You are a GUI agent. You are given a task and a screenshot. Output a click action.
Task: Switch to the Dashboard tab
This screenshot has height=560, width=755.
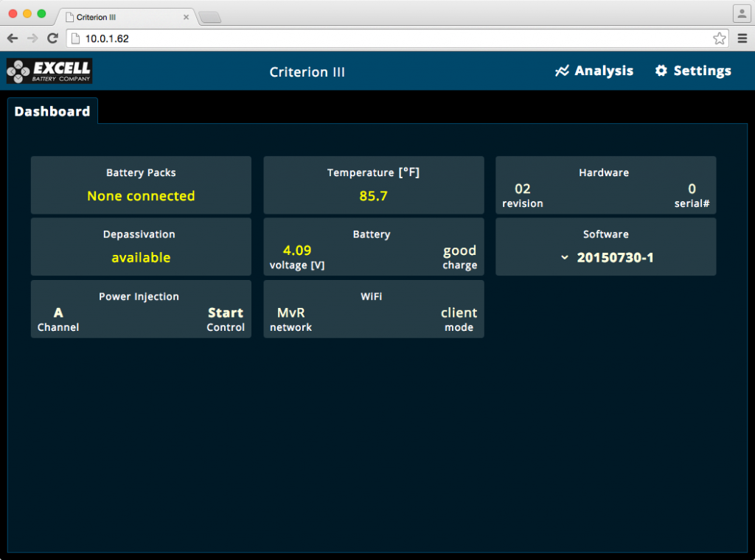52,111
